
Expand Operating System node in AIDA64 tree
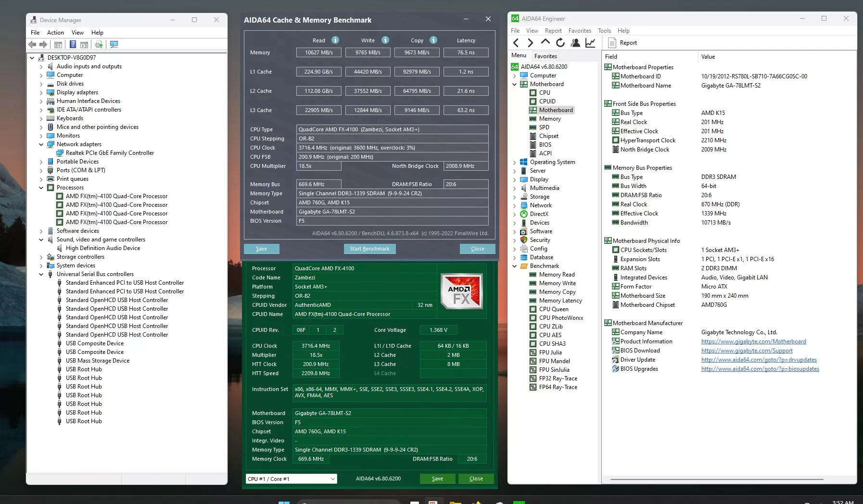tap(514, 162)
